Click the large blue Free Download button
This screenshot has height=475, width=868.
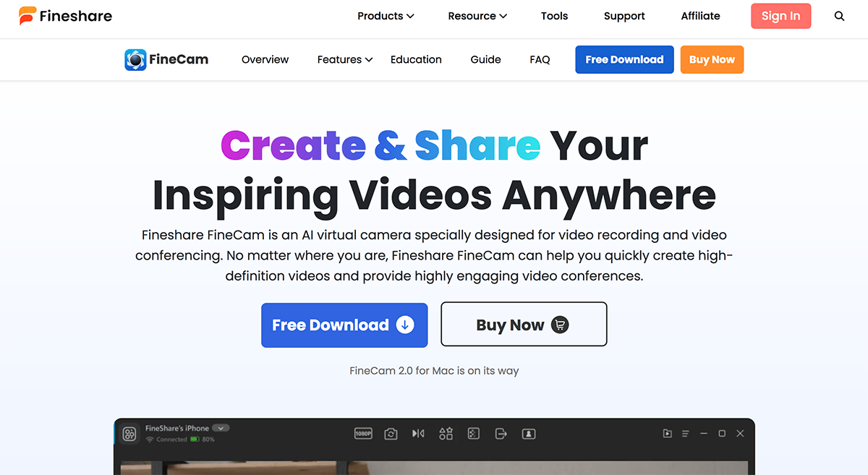344,325
